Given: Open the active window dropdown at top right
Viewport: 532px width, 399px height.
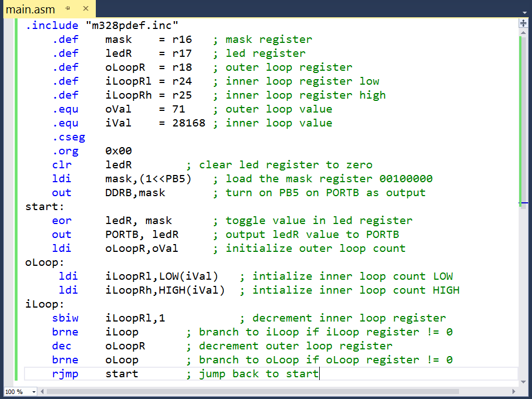Looking at the screenshot, I should coord(524,12).
